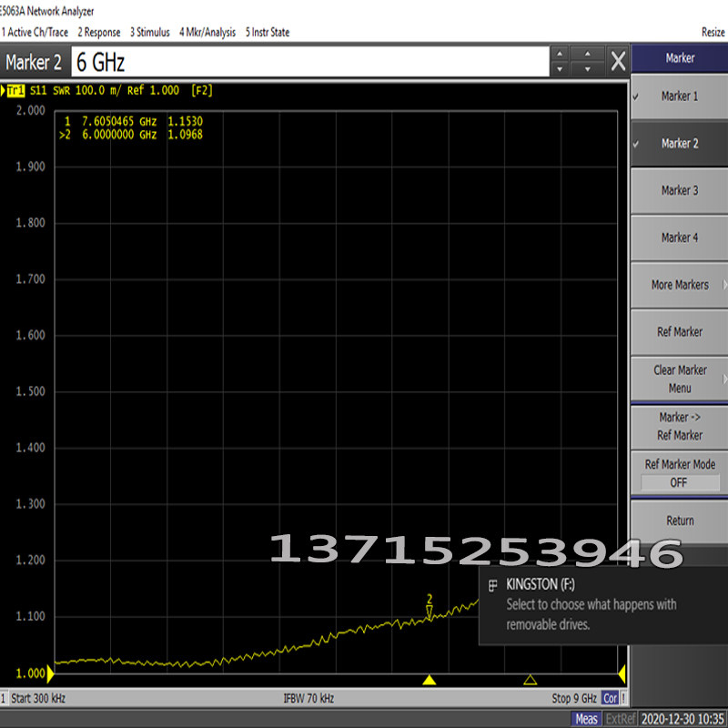Click the Cor correction status indicator
Image resolution: width=728 pixels, height=728 pixels.
[610, 698]
